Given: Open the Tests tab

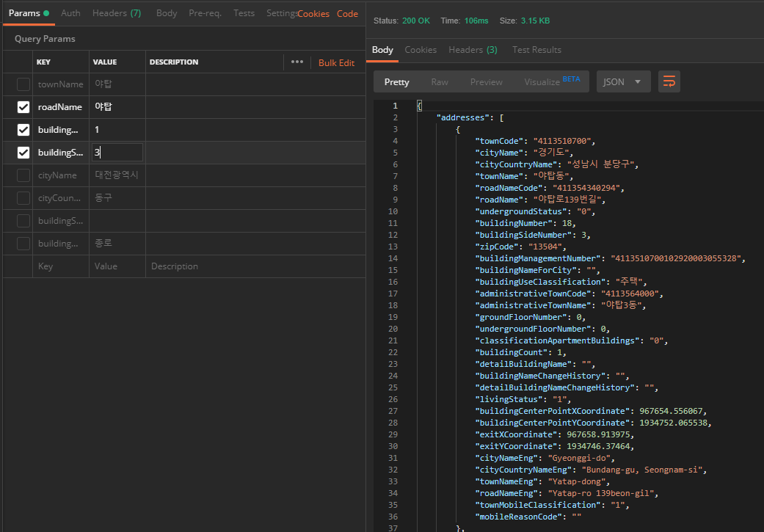Looking at the screenshot, I should tap(244, 13).
